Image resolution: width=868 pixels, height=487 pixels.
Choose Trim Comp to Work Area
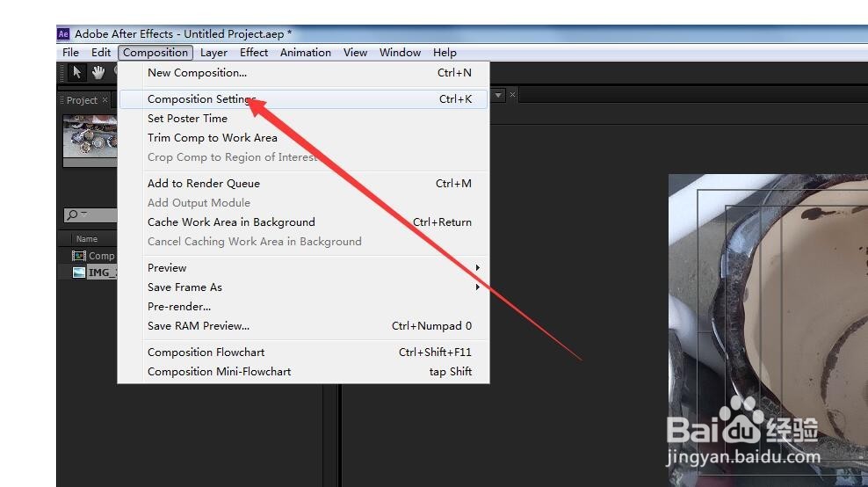point(303,138)
